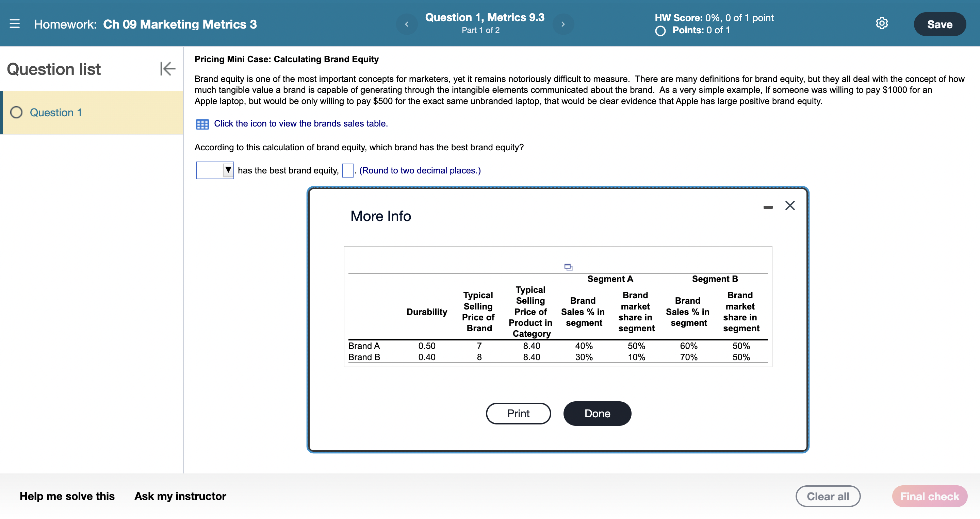Click the Ask my instructor link

[x=180, y=496]
